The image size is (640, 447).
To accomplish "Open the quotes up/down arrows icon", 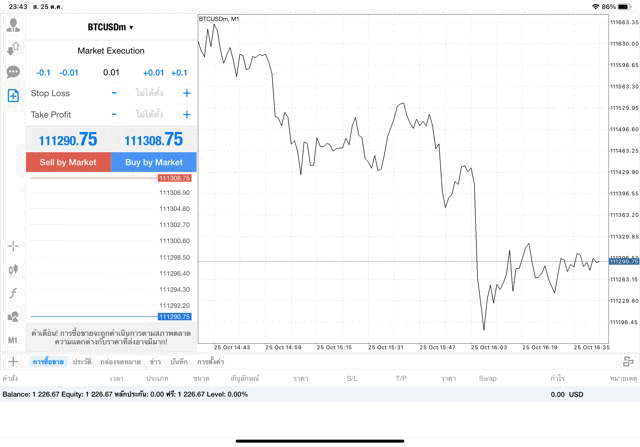I will pyautogui.click(x=13, y=48).
